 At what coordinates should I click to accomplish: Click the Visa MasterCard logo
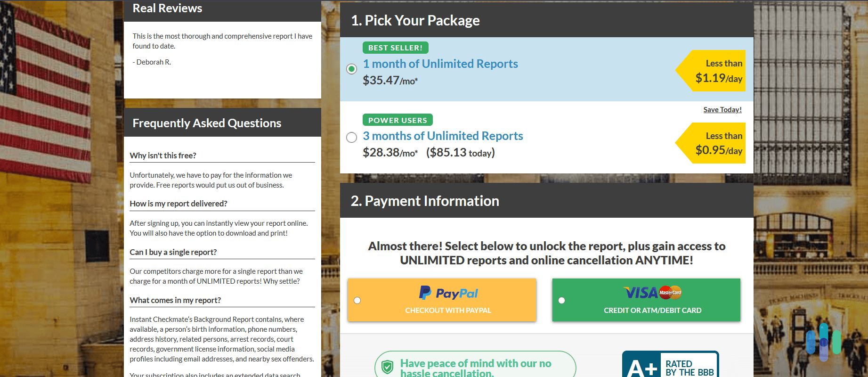point(653,293)
